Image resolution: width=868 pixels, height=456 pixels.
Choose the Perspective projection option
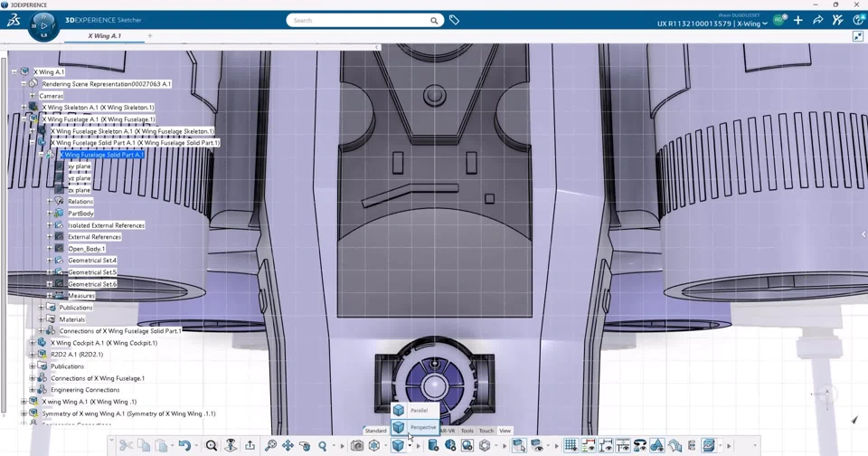[415, 427]
